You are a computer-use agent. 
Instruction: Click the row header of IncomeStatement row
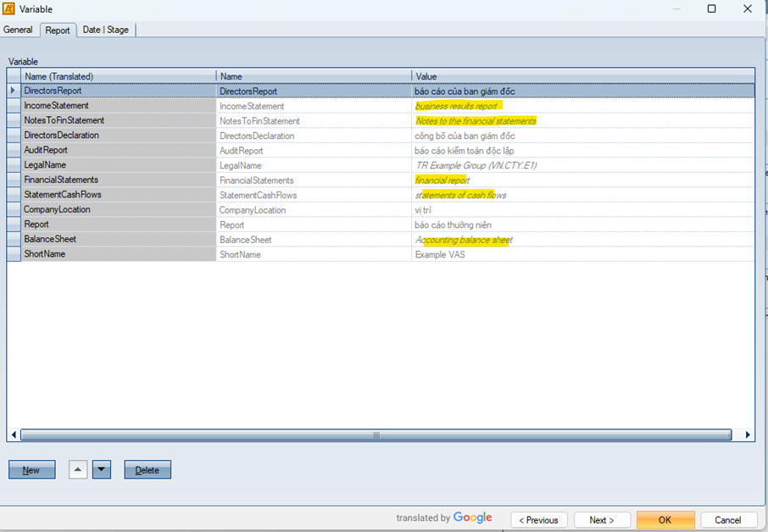14,106
